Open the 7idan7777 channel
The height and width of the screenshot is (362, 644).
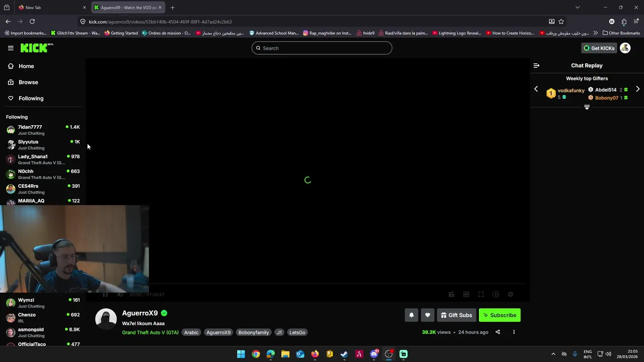click(43, 130)
